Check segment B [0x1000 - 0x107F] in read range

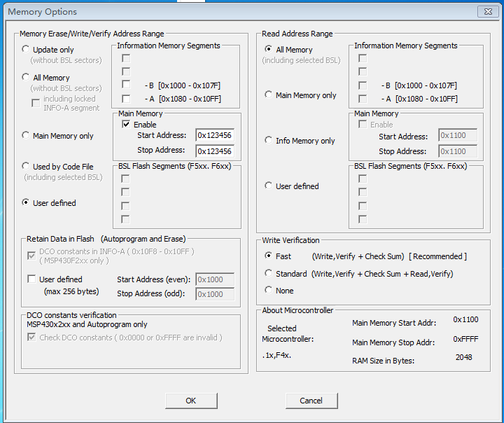point(363,85)
